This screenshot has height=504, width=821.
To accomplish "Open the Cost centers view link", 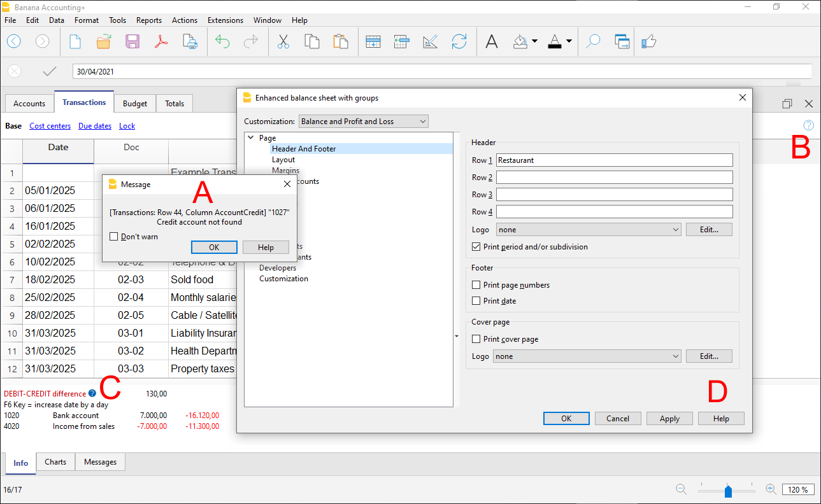I will [x=50, y=126].
